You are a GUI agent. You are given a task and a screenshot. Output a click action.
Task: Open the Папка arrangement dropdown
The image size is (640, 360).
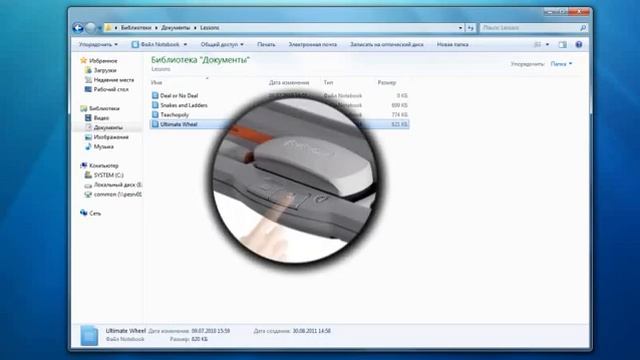(x=561, y=64)
